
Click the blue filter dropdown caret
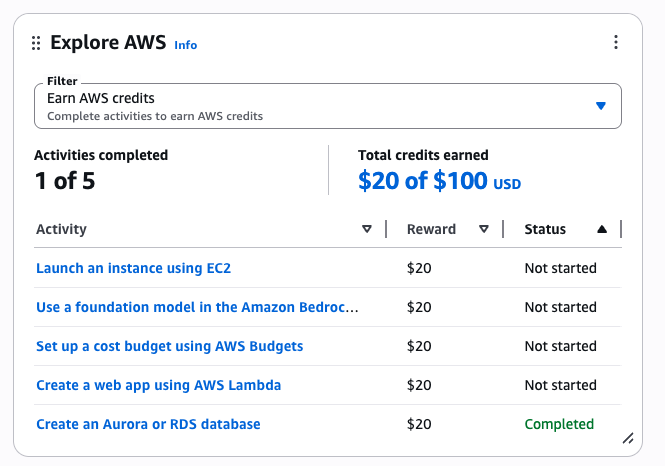[x=601, y=106]
